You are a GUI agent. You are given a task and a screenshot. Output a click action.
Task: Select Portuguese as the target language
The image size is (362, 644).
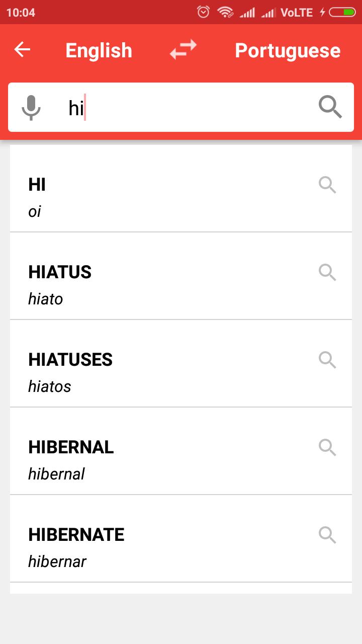pyautogui.click(x=288, y=50)
